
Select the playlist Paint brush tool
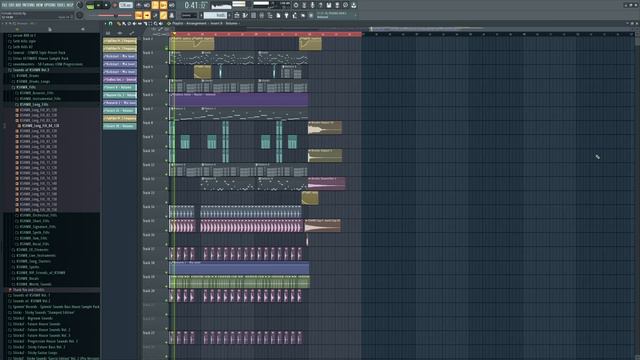[x=124, y=24]
